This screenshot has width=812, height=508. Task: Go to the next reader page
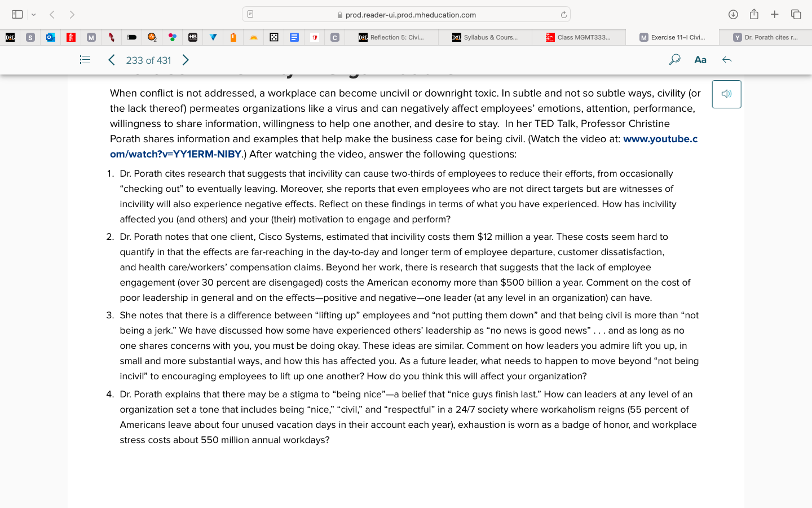[186, 60]
